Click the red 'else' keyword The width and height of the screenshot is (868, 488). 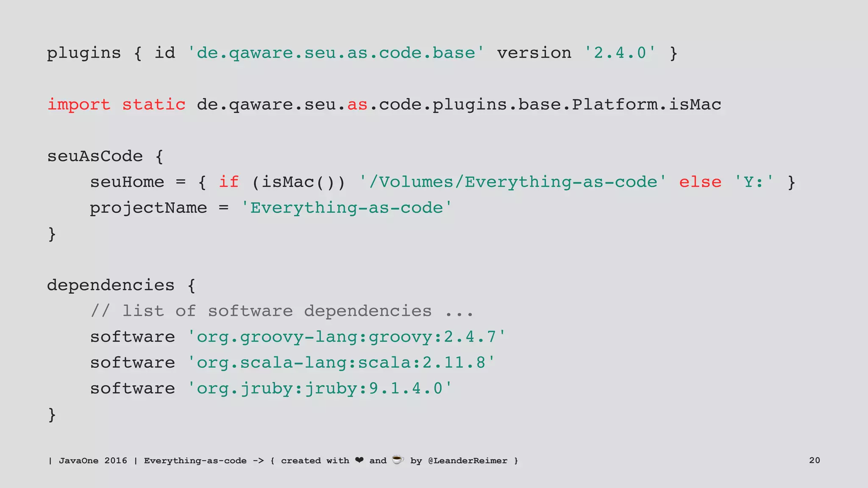click(x=700, y=182)
